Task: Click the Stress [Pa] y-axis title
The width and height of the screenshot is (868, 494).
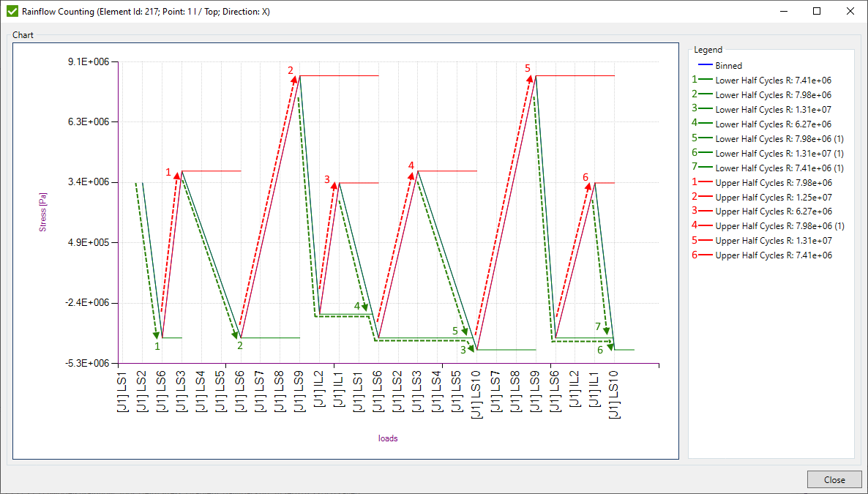Action: pyautogui.click(x=42, y=213)
